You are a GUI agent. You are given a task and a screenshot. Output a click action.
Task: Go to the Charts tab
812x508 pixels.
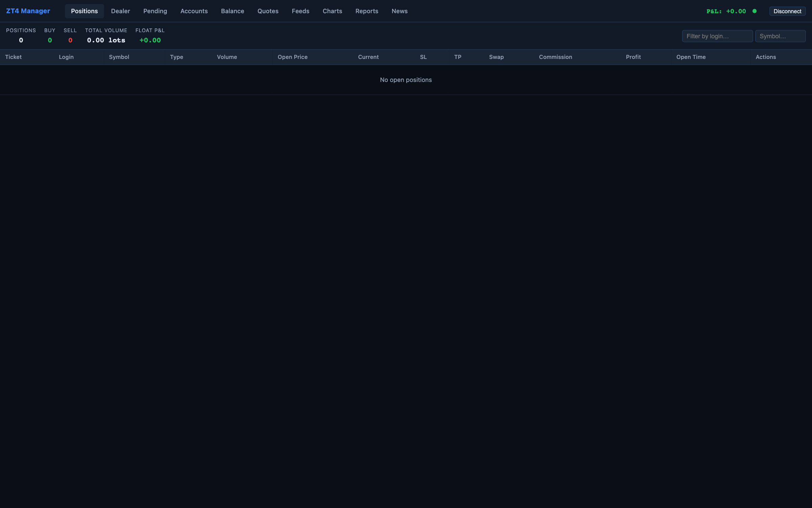click(x=332, y=11)
